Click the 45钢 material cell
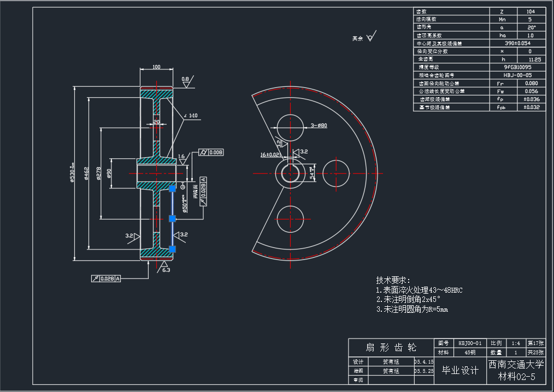Image resolution: width=554 pixels, height=392 pixels. (x=470, y=353)
